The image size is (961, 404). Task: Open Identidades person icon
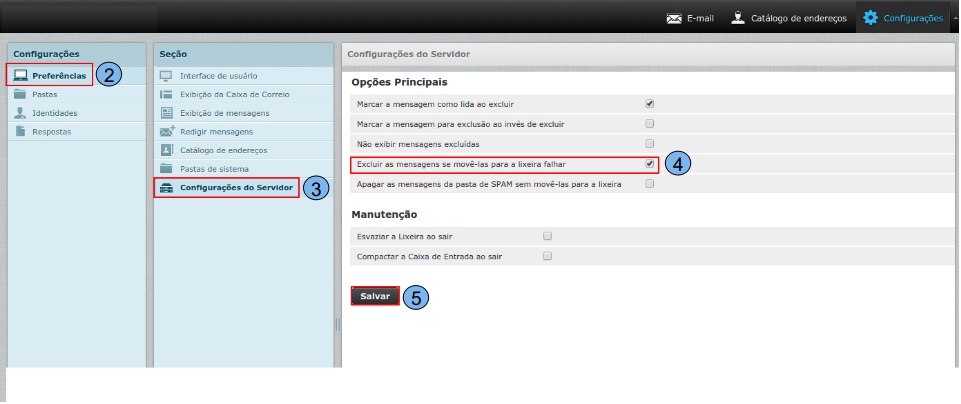point(20,113)
